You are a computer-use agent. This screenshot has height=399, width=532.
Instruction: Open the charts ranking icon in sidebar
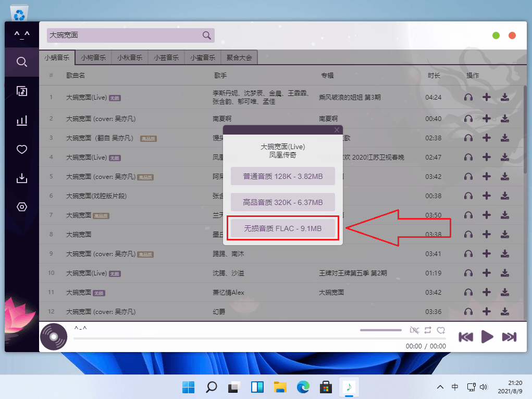click(22, 120)
